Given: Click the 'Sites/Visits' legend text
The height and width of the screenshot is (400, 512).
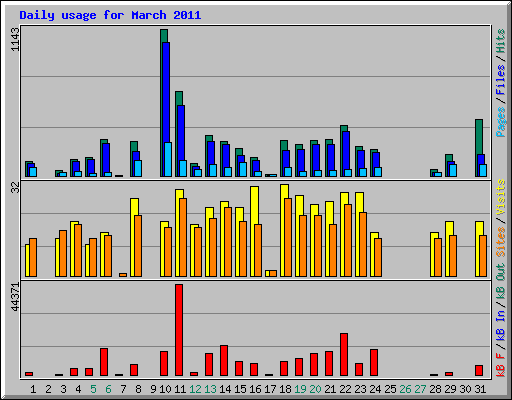Looking at the screenshot, I should pos(500,218).
